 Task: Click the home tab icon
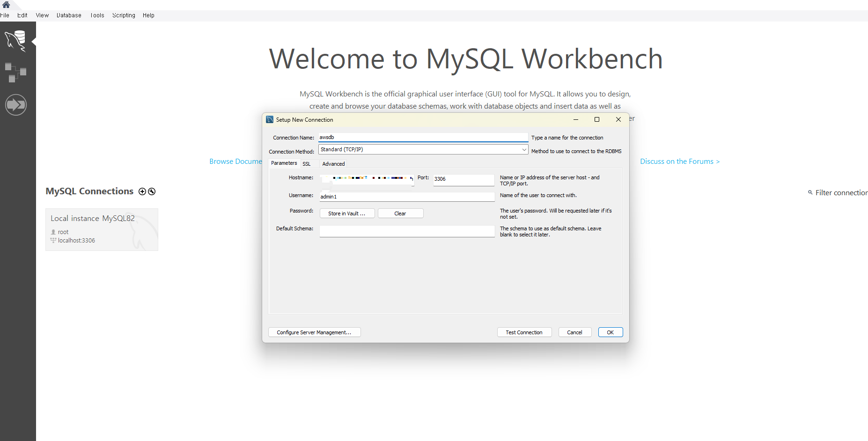6,5
